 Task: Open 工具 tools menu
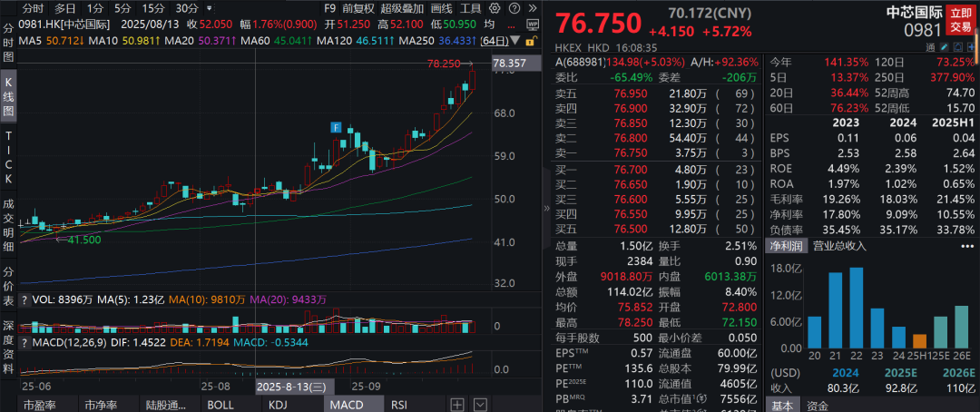point(471,9)
